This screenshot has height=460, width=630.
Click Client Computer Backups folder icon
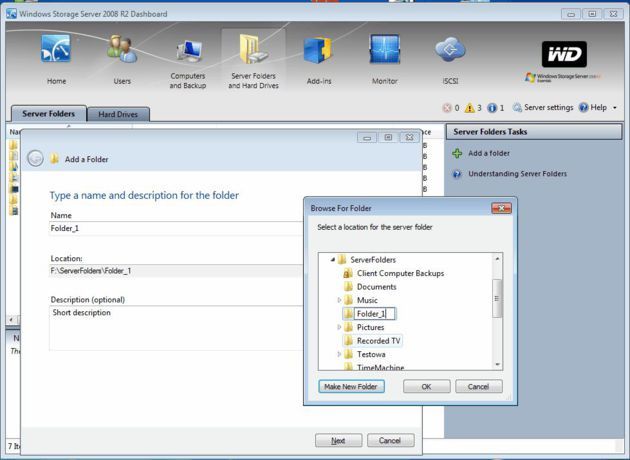(x=348, y=273)
